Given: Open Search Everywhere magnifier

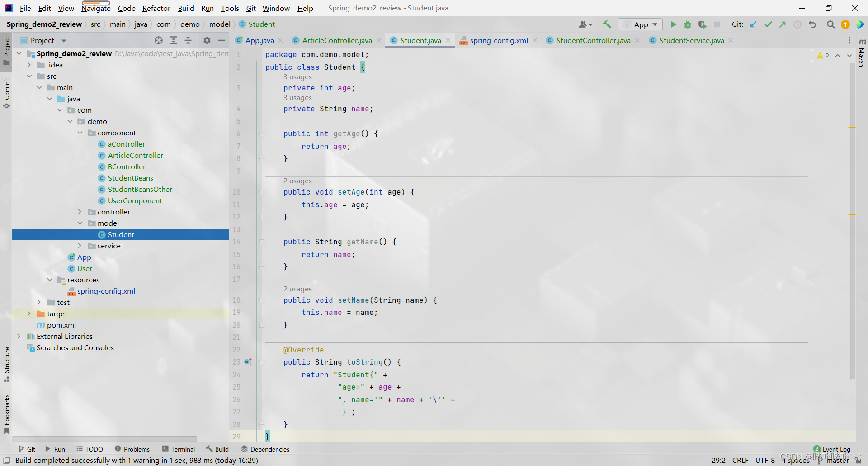Looking at the screenshot, I should coord(830,24).
